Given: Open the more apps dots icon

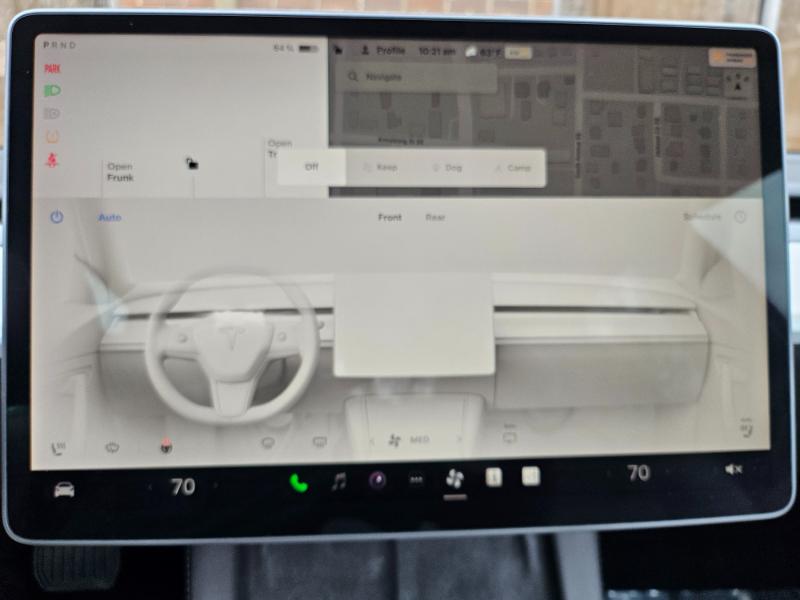Looking at the screenshot, I should (416, 481).
